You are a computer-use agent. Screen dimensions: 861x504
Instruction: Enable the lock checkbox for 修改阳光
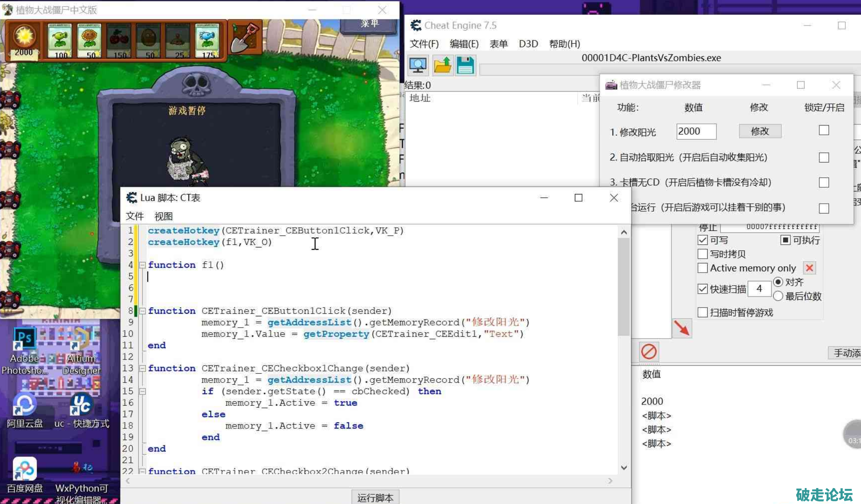click(x=824, y=131)
